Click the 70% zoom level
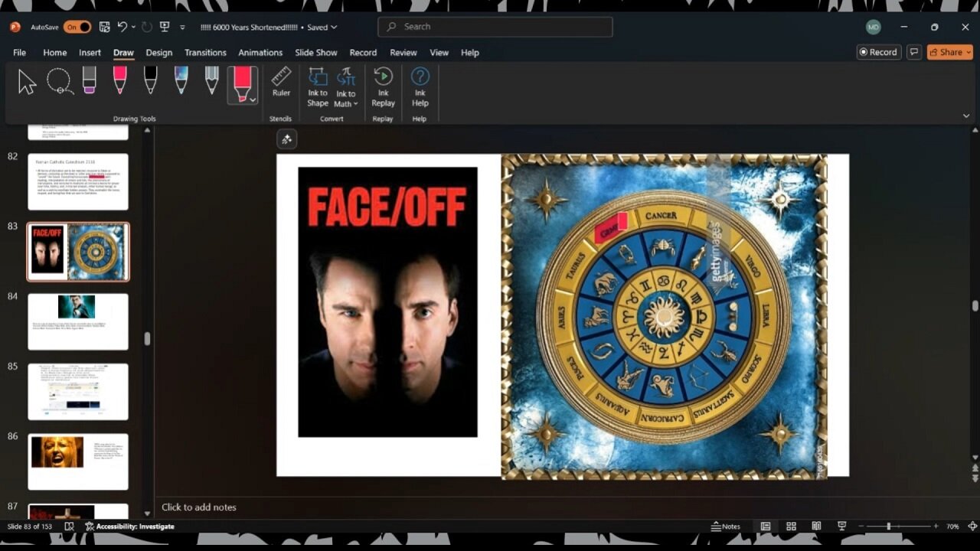The width and height of the screenshot is (980, 551). tap(953, 527)
